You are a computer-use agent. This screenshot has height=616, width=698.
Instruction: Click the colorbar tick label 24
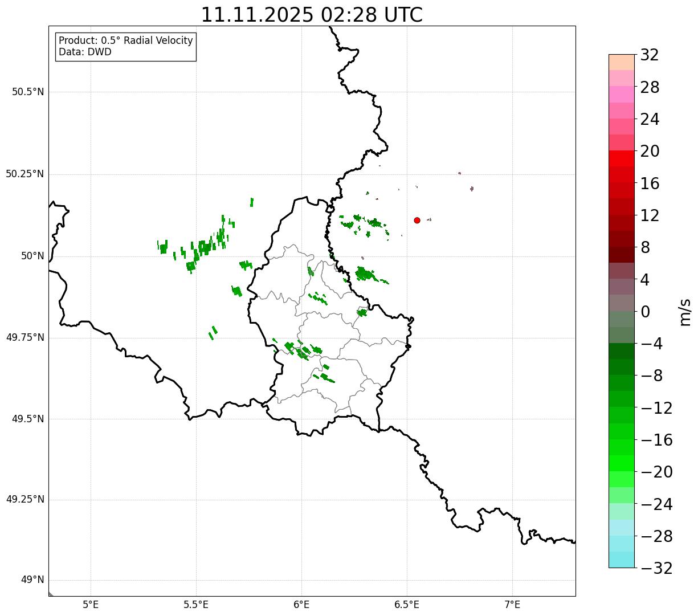[x=650, y=120]
